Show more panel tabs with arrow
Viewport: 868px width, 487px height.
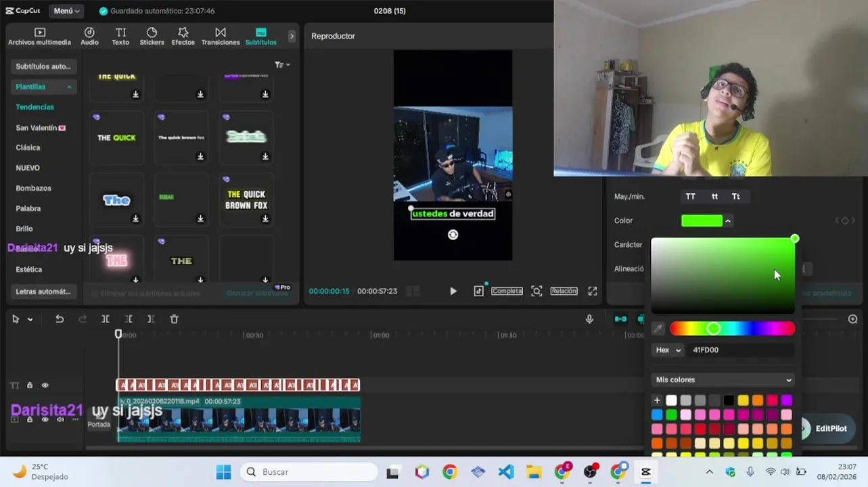pyautogui.click(x=292, y=37)
